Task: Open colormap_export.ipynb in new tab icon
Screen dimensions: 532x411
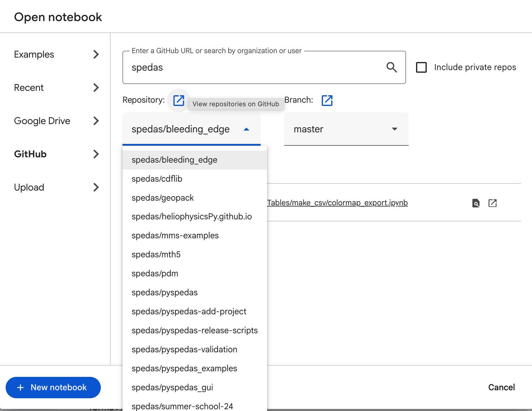Action: [x=493, y=203]
